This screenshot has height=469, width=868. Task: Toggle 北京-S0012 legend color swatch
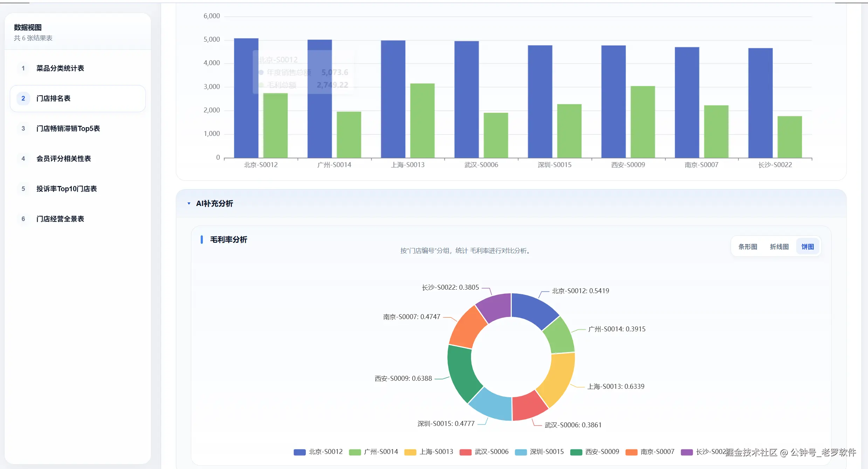(299, 452)
